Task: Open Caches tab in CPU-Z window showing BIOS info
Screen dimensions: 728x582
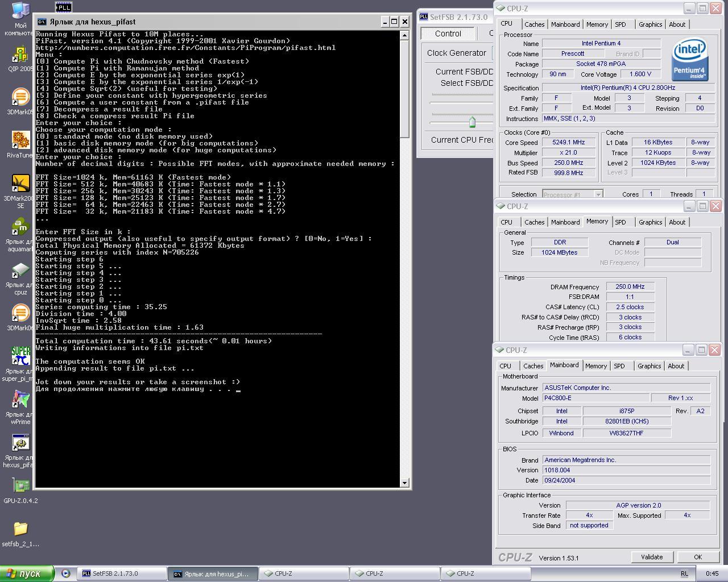Action: [x=533, y=366]
